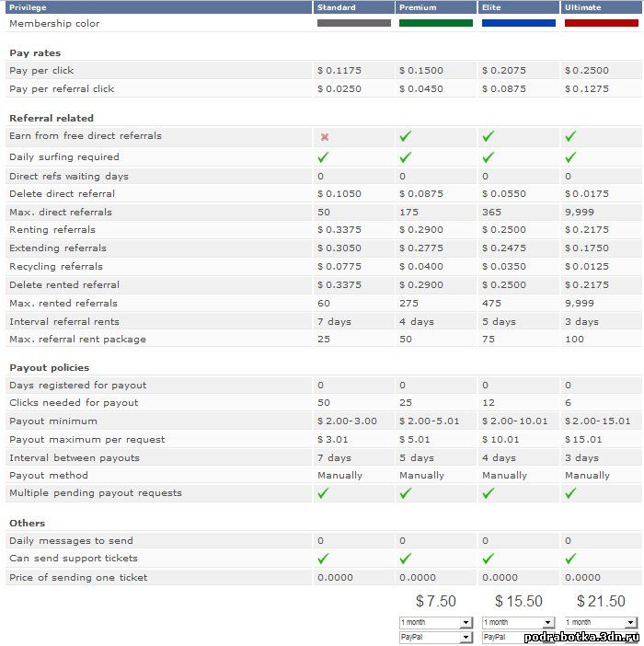Click Ultimate checkmark for Multiple pending payout requests
This screenshot has height=646, width=644.
click(x=571, y=493)
